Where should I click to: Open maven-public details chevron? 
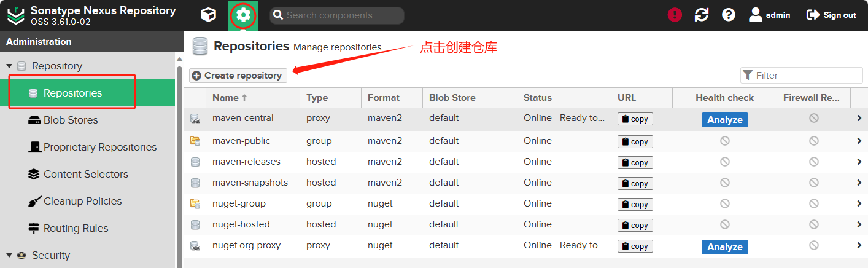[859, 141]
